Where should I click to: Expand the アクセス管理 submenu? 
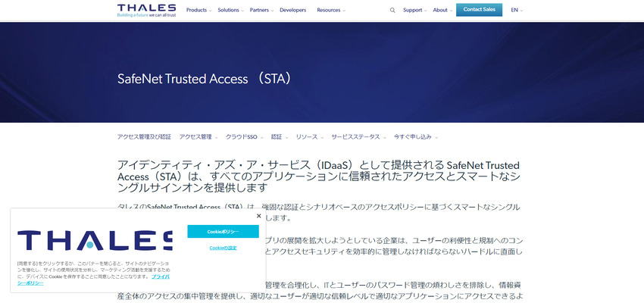pyautogui.click(x=199, y=137)
